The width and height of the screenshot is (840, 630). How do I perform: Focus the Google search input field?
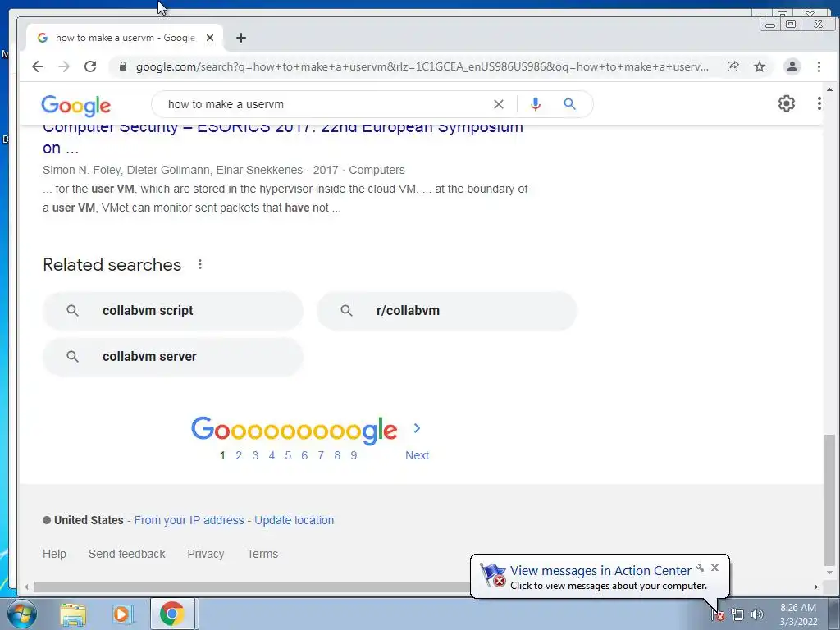pos(326,104)
